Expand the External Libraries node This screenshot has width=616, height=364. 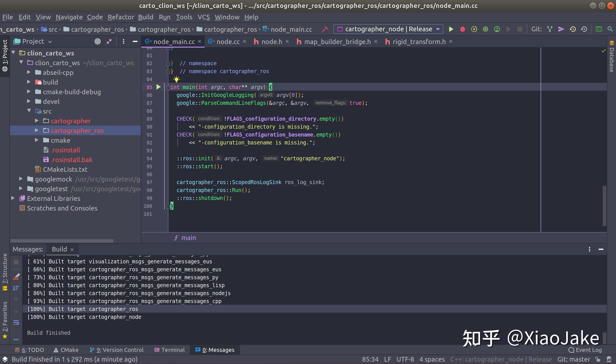tap(13, 198)
